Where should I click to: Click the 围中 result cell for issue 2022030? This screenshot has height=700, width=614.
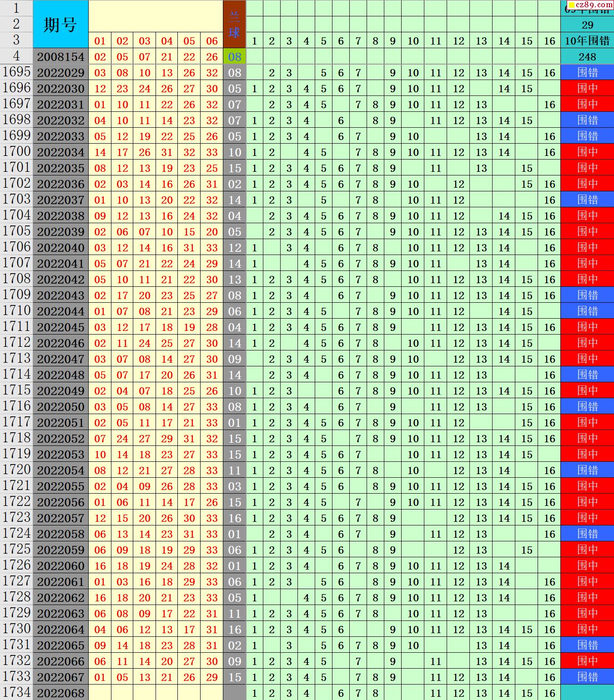[587, 89]
